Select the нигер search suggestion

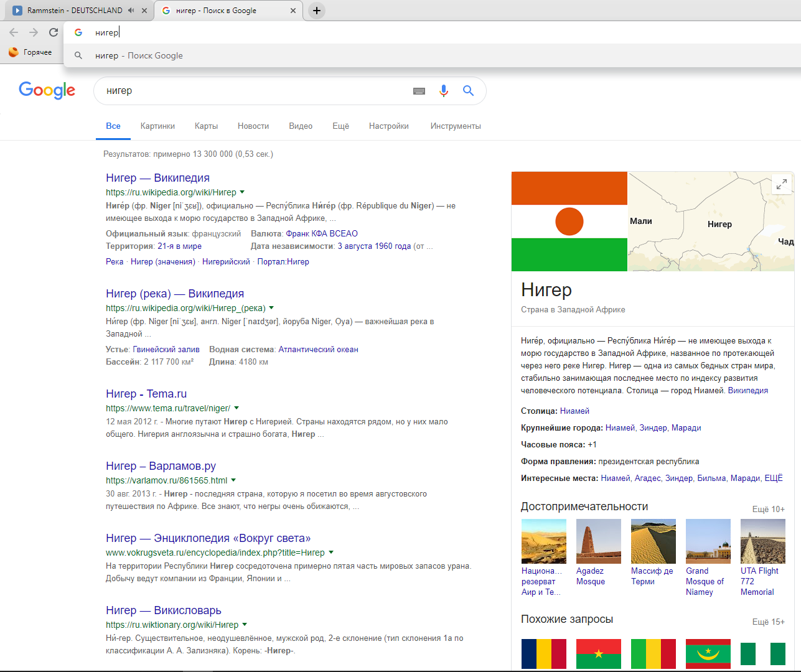click(x=432, y=55)
